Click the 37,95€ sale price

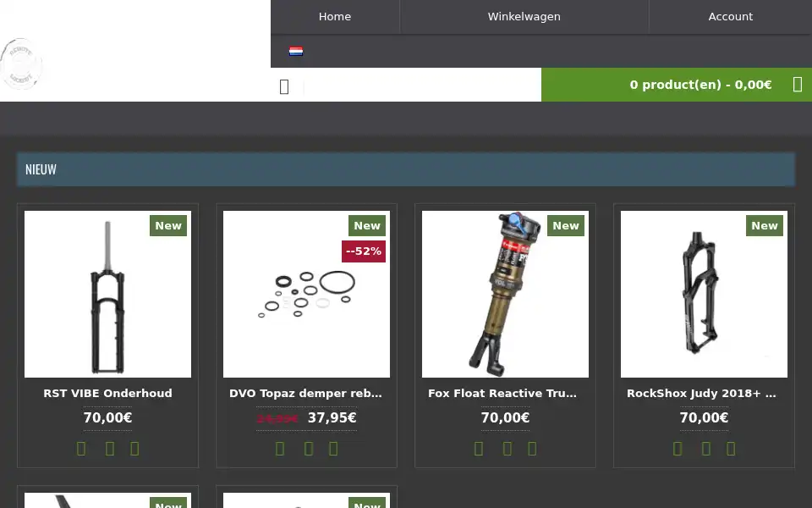(x=332, y=417)
